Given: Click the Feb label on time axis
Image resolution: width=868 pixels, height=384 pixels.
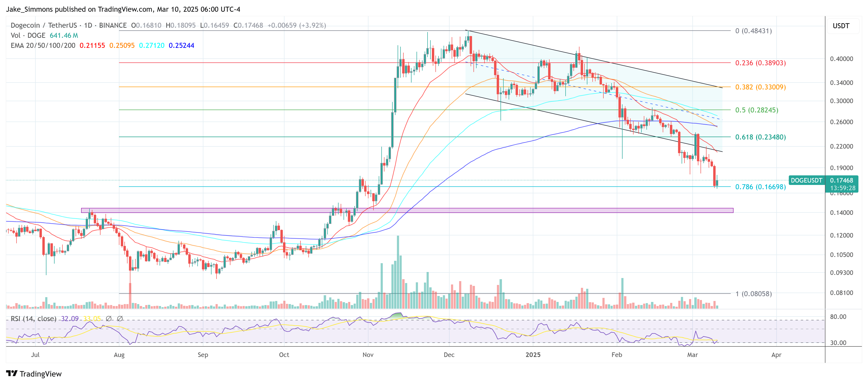Looking at the screenshot, I should (x=617, y=355).
